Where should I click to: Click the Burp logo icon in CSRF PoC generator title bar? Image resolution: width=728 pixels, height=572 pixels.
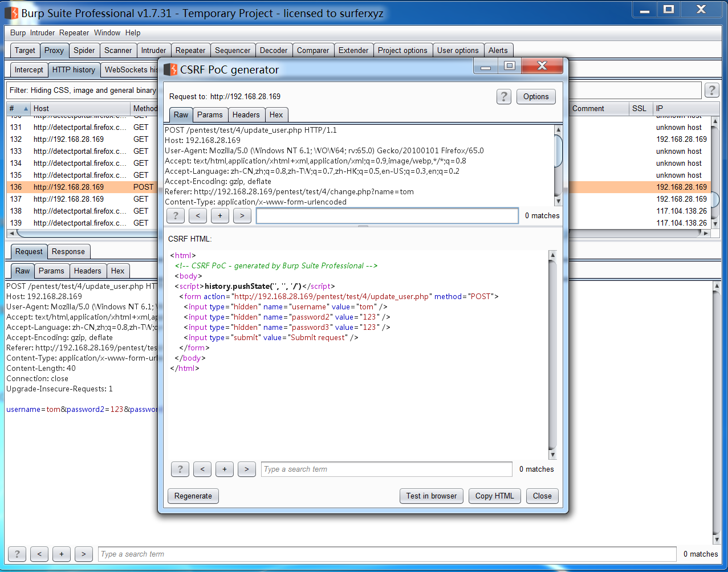click(170, 70)
